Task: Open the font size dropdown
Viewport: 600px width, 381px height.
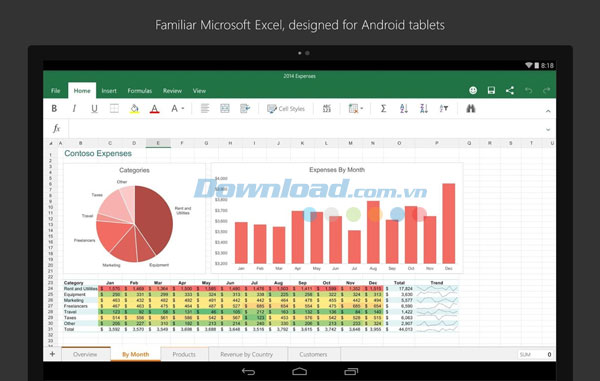Action: tap(177, 109)
